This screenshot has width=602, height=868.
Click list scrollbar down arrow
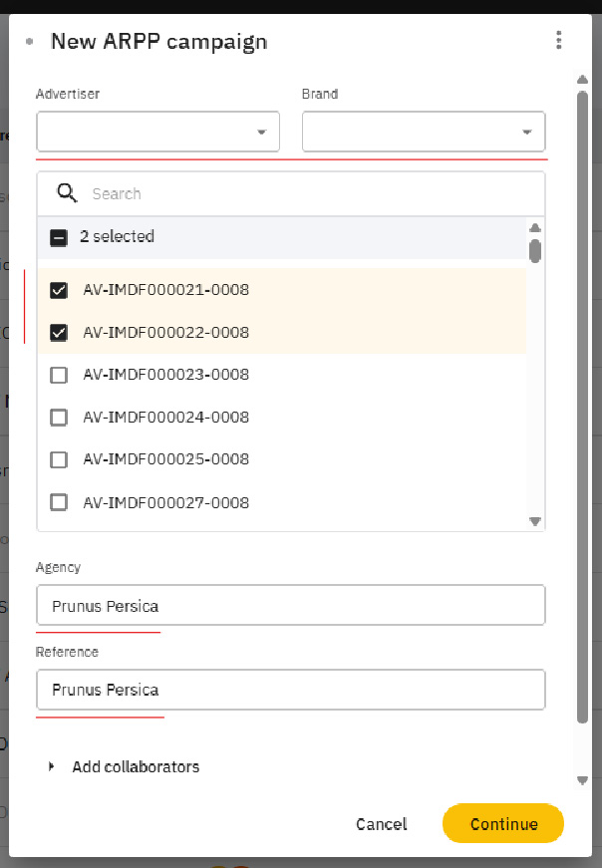click(535, 521)
